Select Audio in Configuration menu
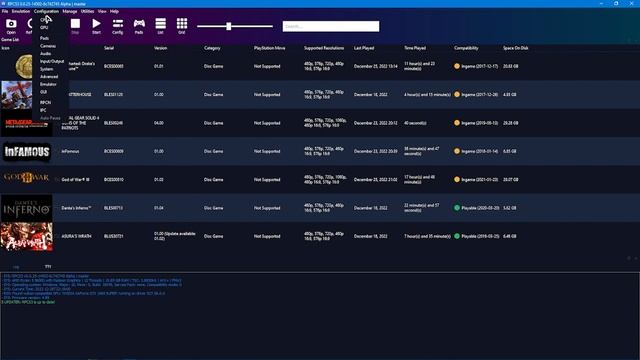Viewport: 640px width, 360px height. coord(45,54)
